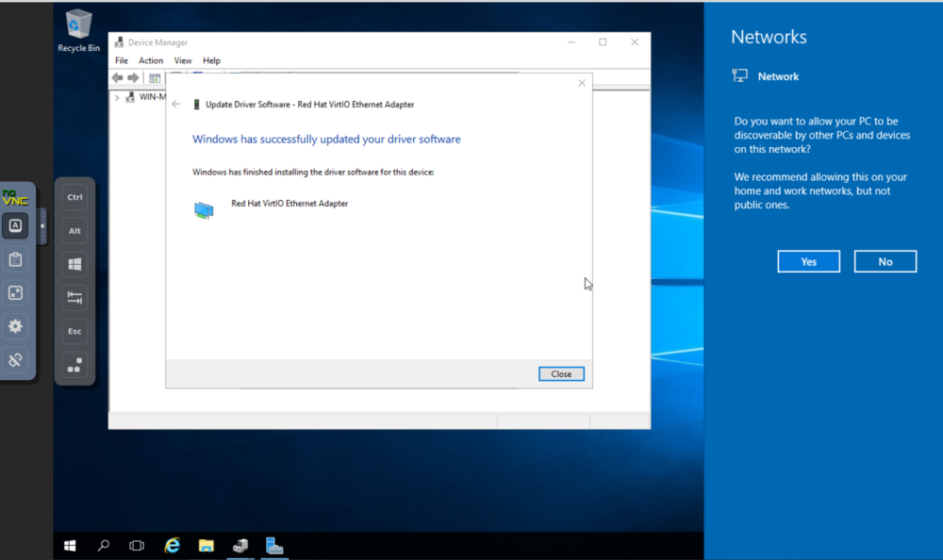Open noVNC settings gear

[x=15, y=326]
